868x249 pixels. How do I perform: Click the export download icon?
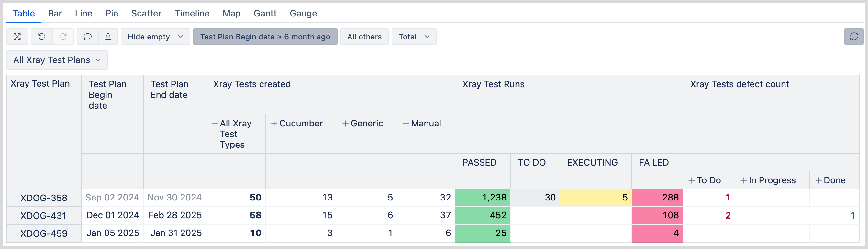pos(108,37)
